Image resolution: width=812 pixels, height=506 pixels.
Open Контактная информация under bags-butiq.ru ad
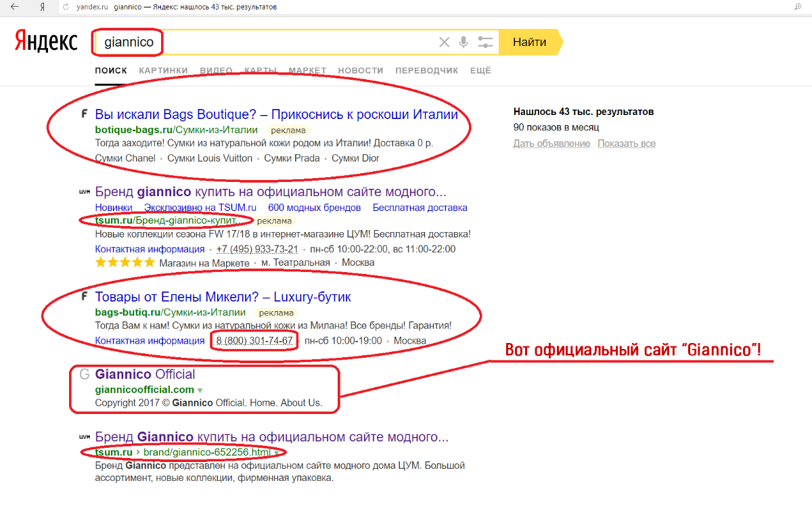tap(150, 341)
